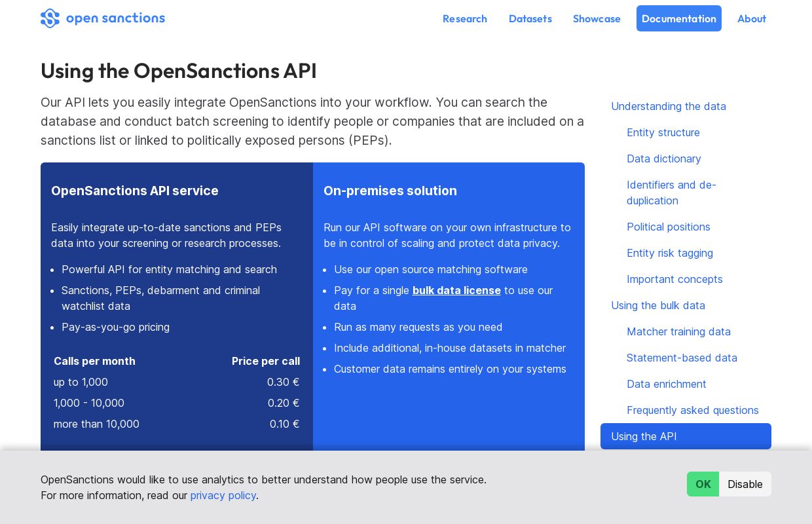The width and height of the screenshot is (812, 524).
Task: Go to the Showcase page
Action: pyautogui.click(x=597, y=18)
